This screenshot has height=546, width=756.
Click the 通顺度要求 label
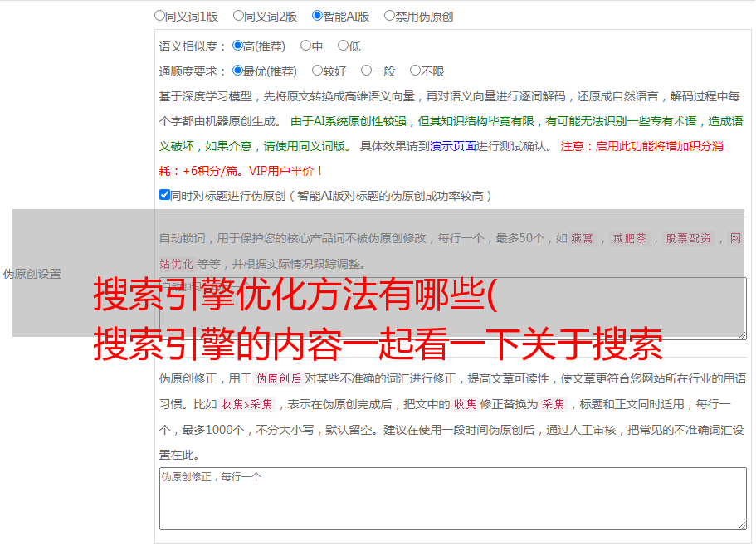pyautogui.click(x=193, y=72)
